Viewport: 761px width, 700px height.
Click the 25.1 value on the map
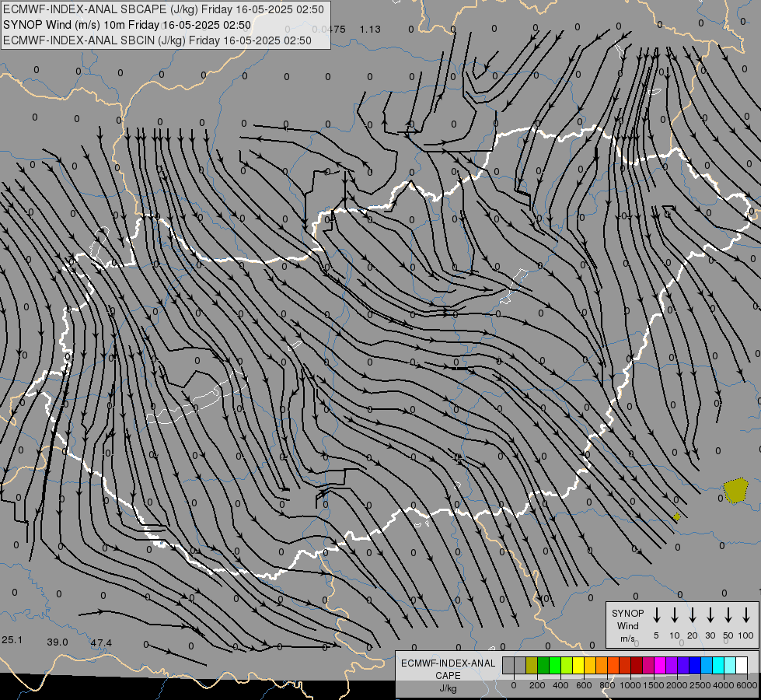[x=12, y=640]
